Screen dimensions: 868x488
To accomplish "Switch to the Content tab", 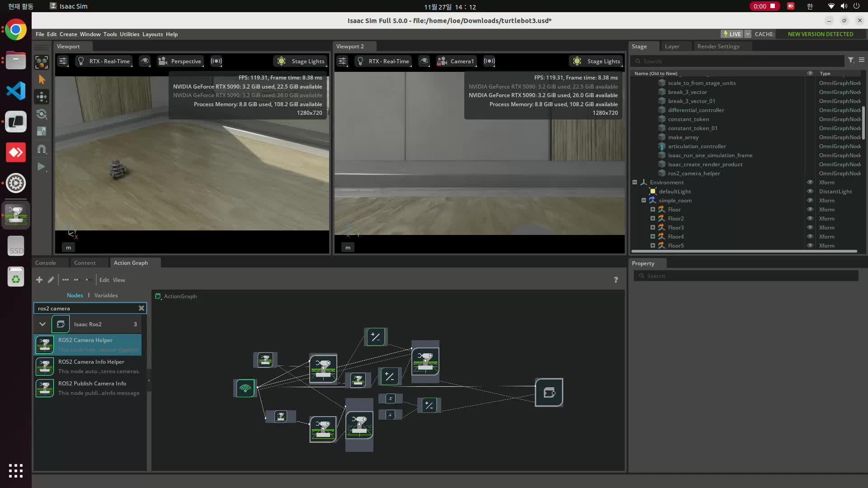I will pyautogui.click(x=85, y=263).
